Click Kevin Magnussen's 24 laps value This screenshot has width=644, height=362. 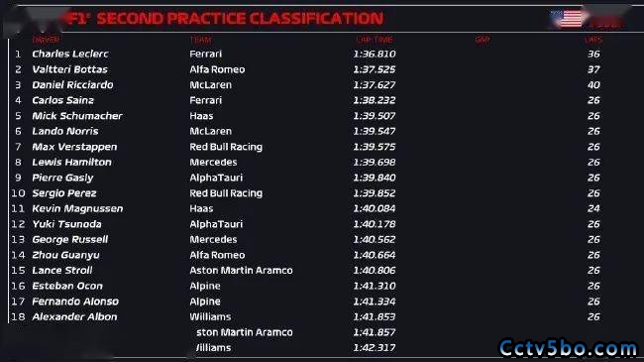[593, 208]
